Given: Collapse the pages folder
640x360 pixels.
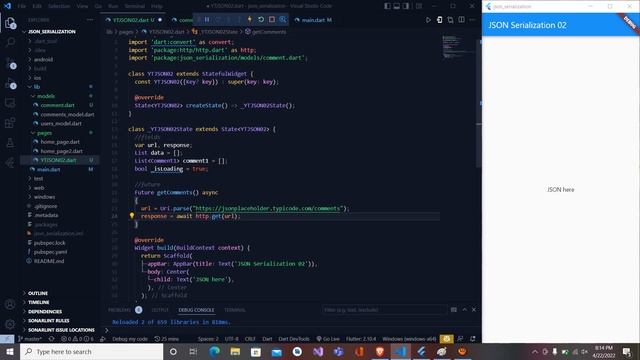Looking at the screenshot, I should [44, 133].
